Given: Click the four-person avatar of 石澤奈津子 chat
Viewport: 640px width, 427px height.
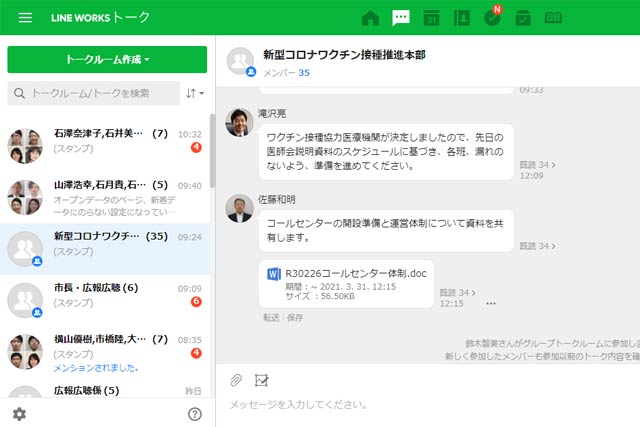Looking at the screenshot, I should (x=25, y=146).
